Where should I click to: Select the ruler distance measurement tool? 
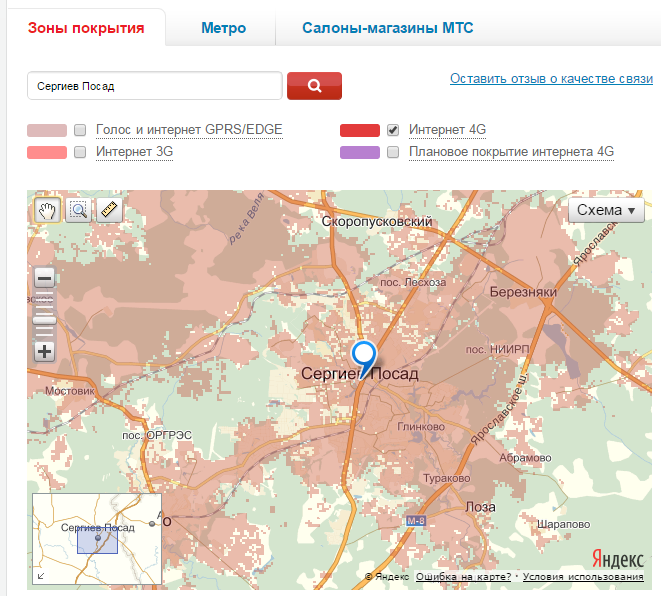click(107, 210)
